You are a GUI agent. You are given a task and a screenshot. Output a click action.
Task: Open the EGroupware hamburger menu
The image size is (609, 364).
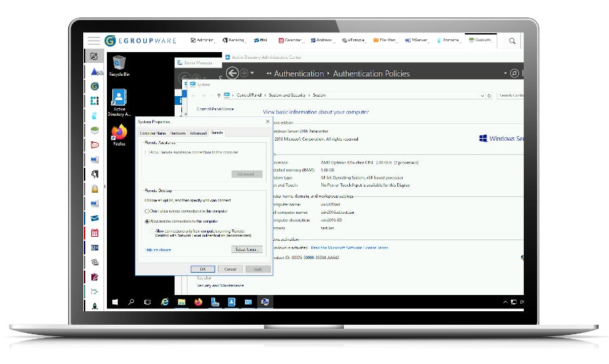point(93,41)
